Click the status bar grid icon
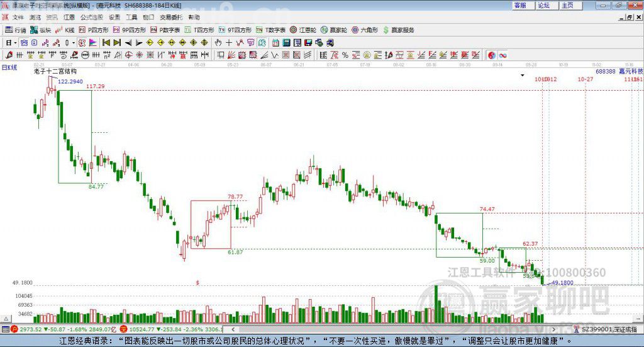Screen dimensions: 644x347 [x=5, y=329]
